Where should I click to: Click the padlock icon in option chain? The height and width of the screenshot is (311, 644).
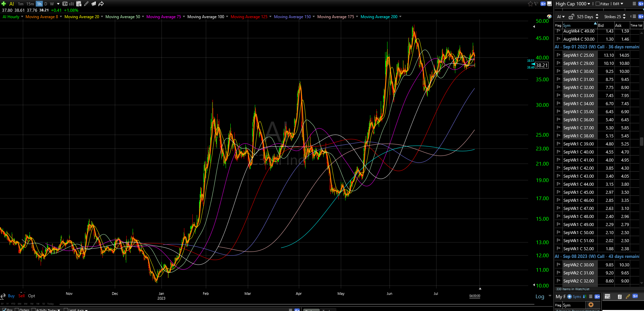tap(571, 16)
